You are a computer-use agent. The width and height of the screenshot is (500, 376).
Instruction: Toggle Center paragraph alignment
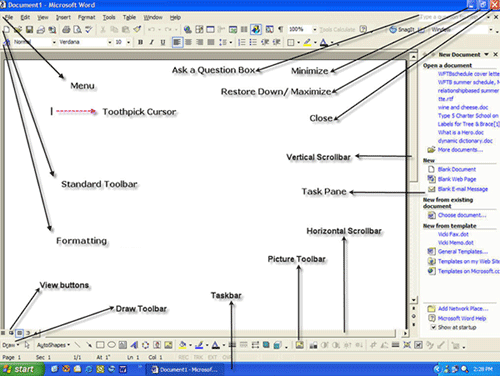click(188, 42)
